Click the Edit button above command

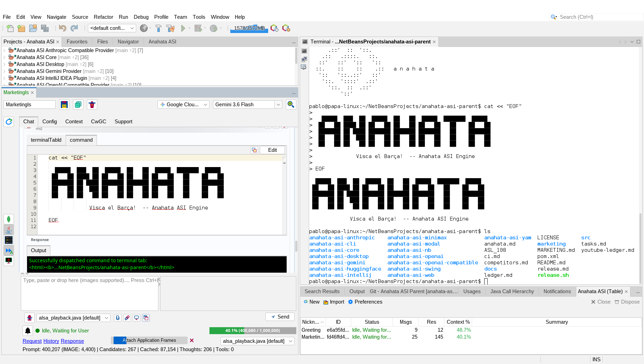click(272, 150)
